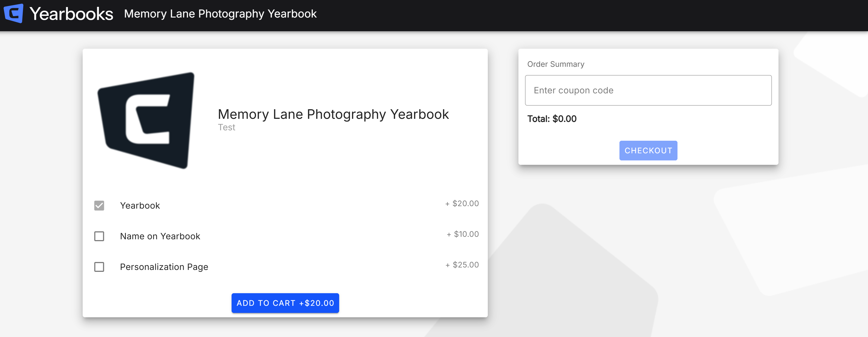Image resolution: width=868 pixels, height=337 pixels.
Task: Click the Yearbooks brand name in header
Action: pyautogui.click(x=71, y=14)
